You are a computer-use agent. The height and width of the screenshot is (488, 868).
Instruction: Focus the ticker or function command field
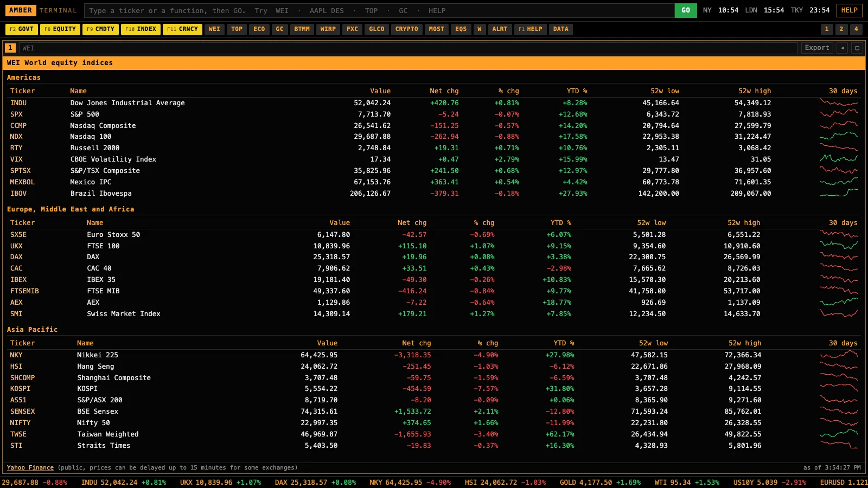point(379,10)
